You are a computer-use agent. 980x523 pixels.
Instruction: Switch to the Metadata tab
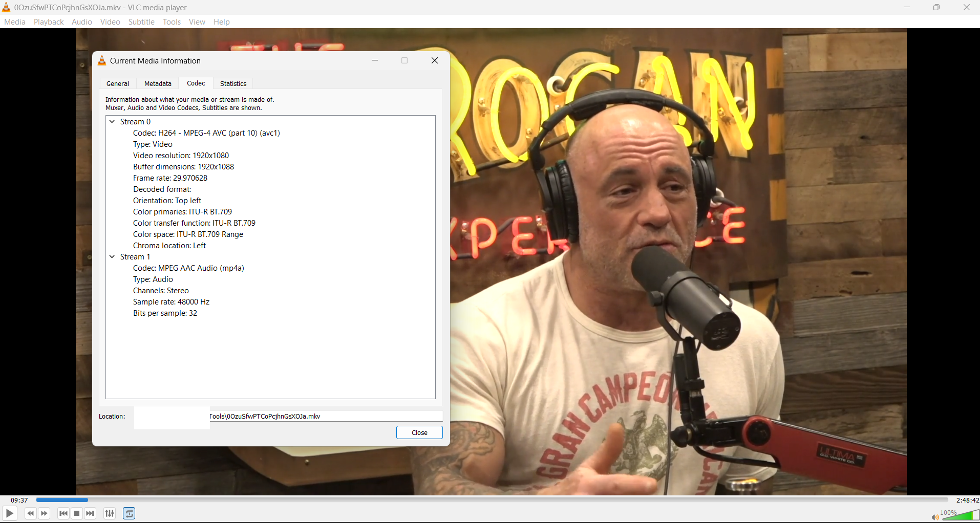tap(158, 83)
